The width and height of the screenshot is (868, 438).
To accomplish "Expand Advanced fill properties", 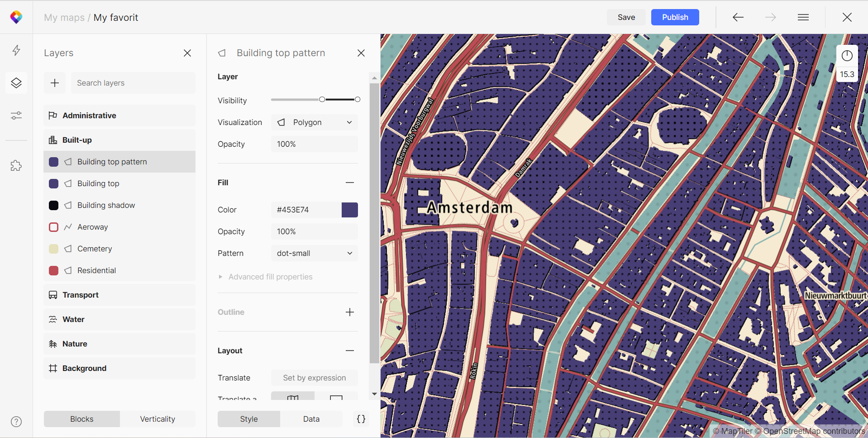I will 270,277.
